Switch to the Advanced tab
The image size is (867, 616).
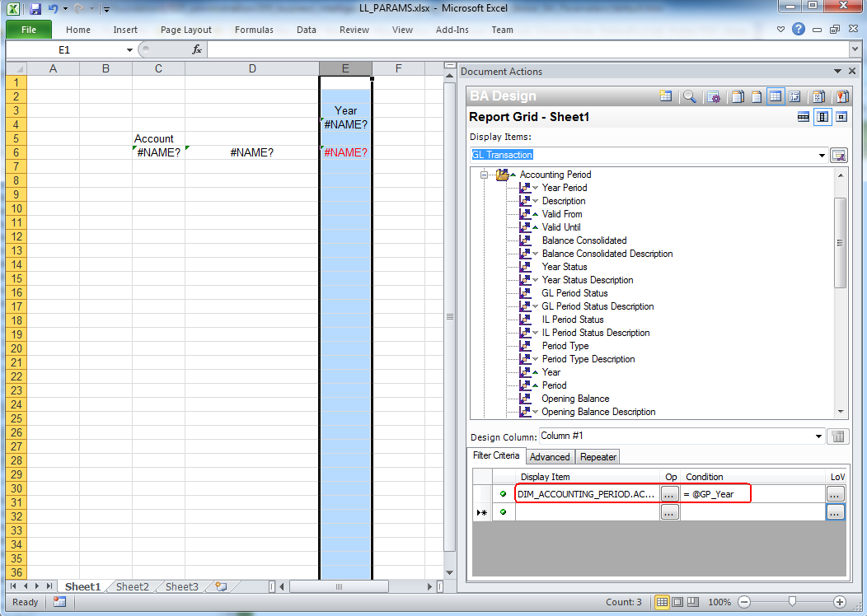[550, 457]
